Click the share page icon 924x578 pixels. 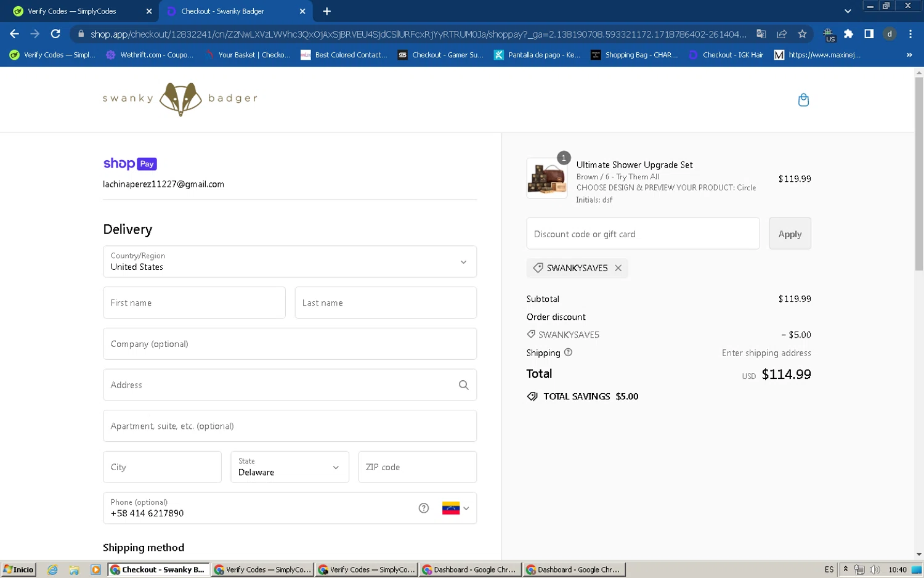pyautogui.click(x=782, y=34)
